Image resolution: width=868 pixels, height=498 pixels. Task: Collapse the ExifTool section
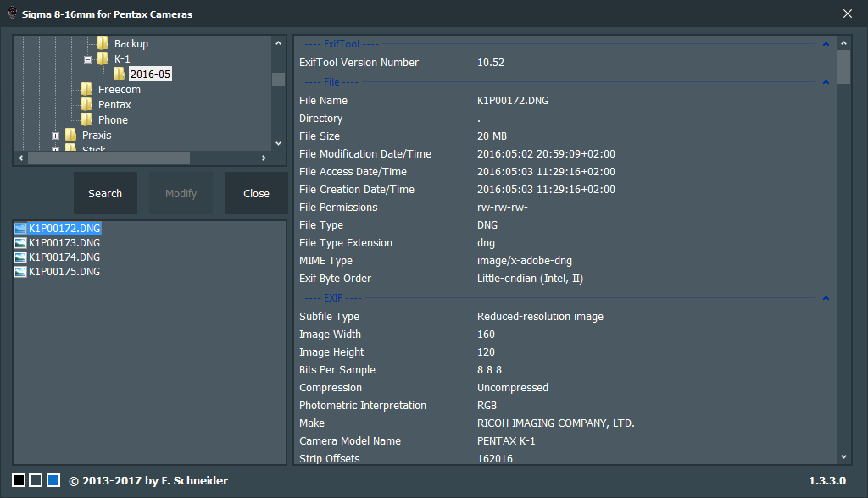click(x=826, y=44)
